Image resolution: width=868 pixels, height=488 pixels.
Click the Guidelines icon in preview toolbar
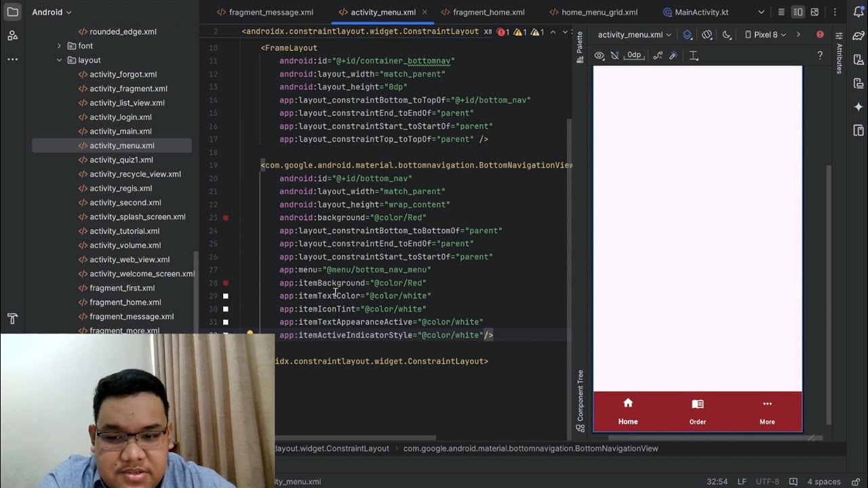[694, 56]
